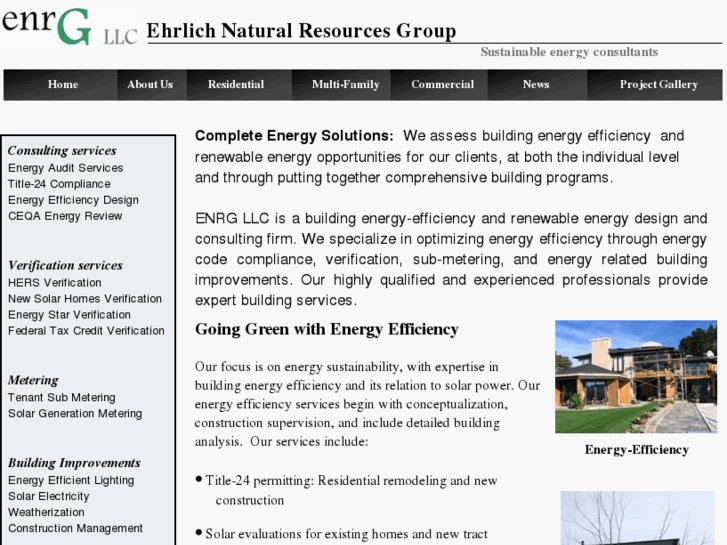Click the Verification services heading
Viewport: 727px width, 545px height.
pyautogui.click(x=65, y=265)
